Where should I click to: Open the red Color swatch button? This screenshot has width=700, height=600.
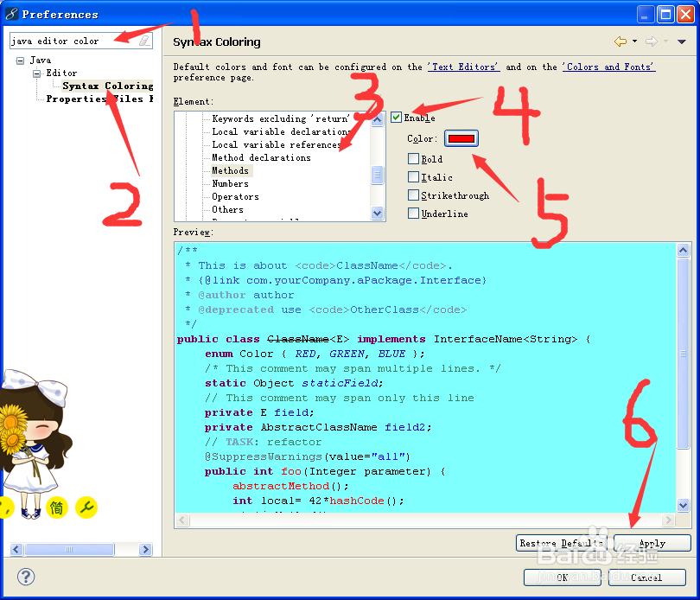click(x=461, y=138)
